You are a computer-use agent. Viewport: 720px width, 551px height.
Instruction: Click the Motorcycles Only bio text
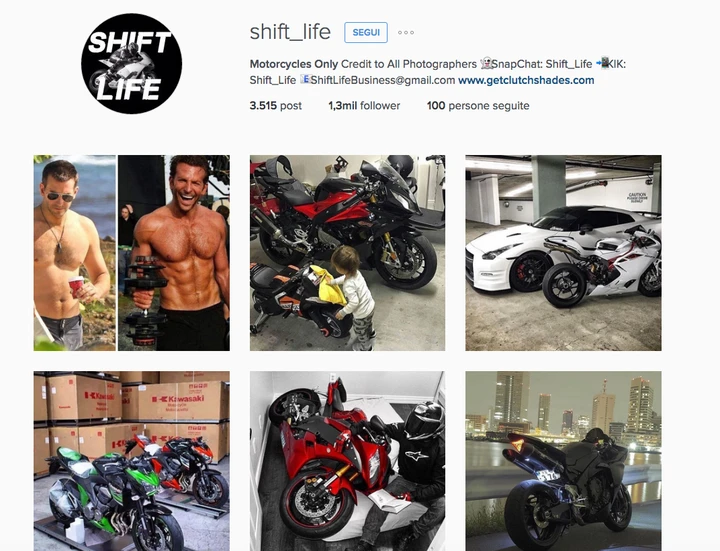point(294,64)
